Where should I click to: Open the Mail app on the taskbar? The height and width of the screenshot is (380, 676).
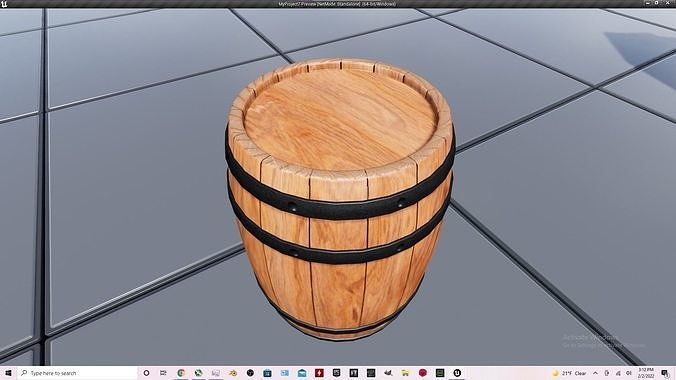302,373
